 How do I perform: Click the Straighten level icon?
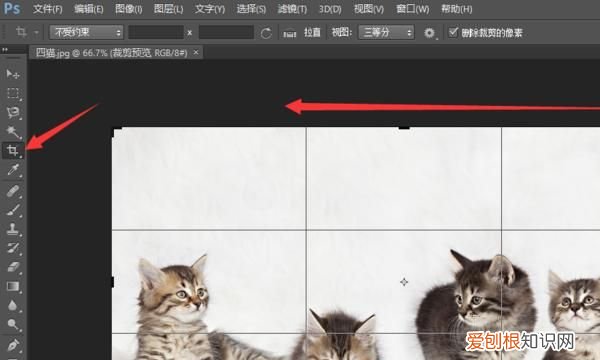click(x=290, y=33)
